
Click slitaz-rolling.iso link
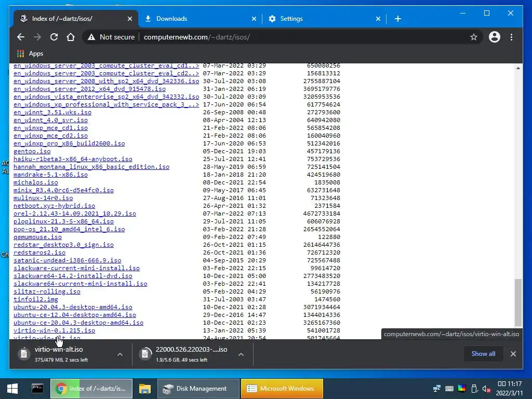point(47,292)
